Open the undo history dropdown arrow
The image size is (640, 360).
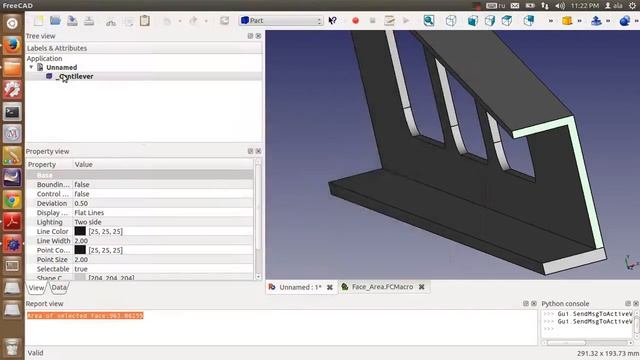[x=180, y=21]
